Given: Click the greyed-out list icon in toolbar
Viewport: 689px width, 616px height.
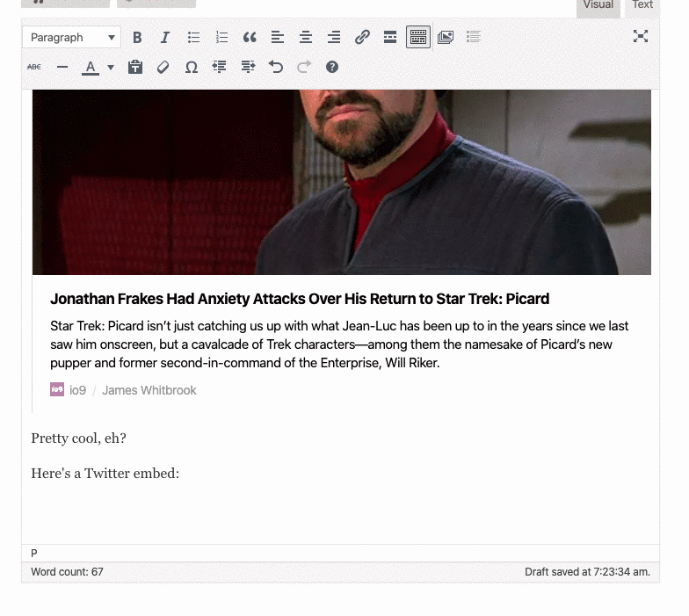Looking at the screenshot, I should point(474,37).
